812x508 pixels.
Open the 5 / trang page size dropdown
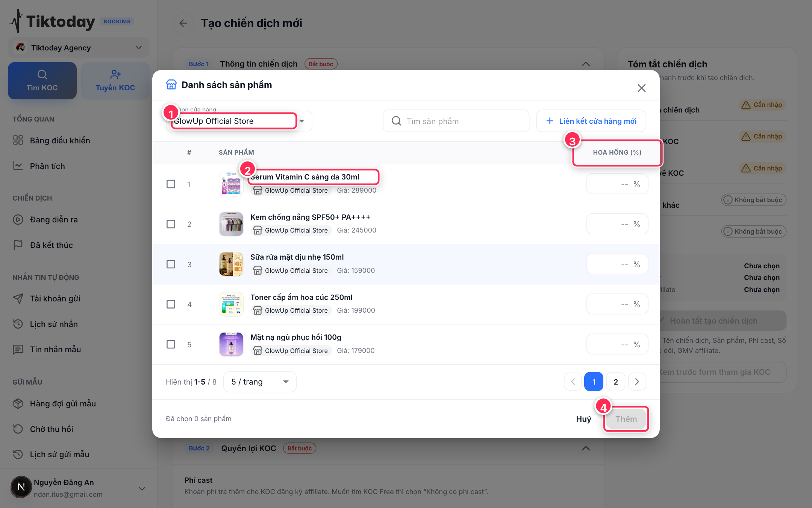pos(260,382)
